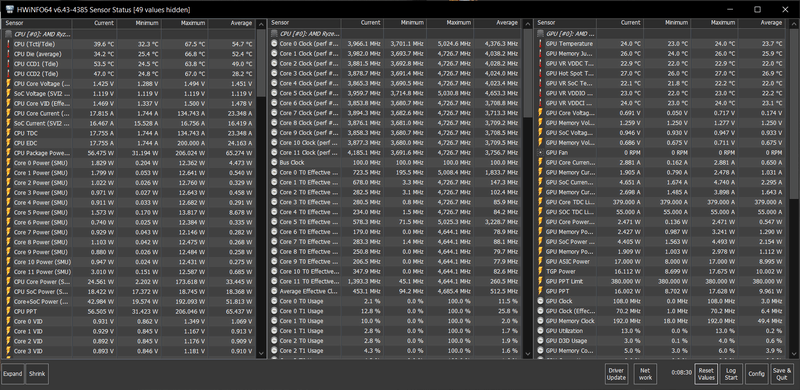This screenshot has height=390, width=800.
Task: Collapse the first CPU [#0] AMD Ryzen group
Action: pos(38,34)
